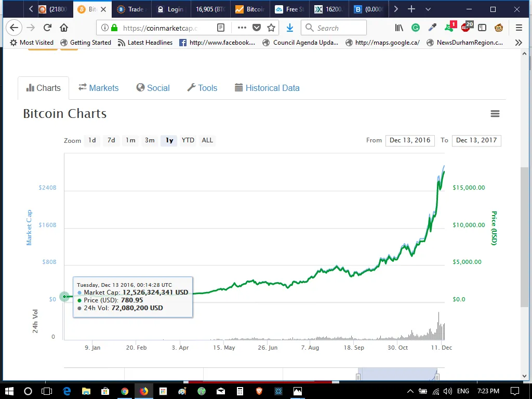Set chart zoom to 7d
Viewport: 532px width, 399px height.
pos(111,140)
